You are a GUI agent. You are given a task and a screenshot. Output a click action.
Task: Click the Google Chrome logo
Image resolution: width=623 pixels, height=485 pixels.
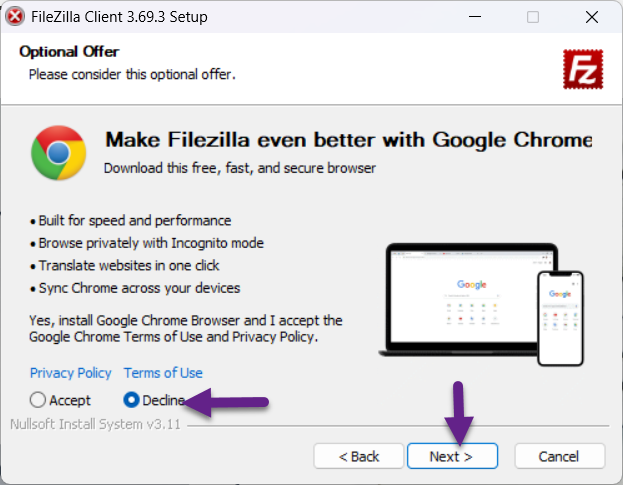pyautogui.click(x=59, y=153)
